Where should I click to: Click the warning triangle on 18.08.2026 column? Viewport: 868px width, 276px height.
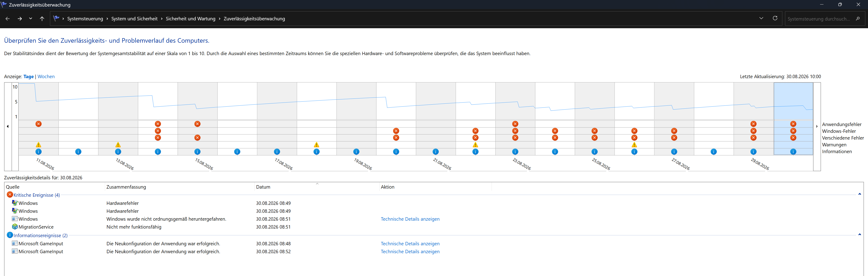pyautogui.click(x=316, y=145)
